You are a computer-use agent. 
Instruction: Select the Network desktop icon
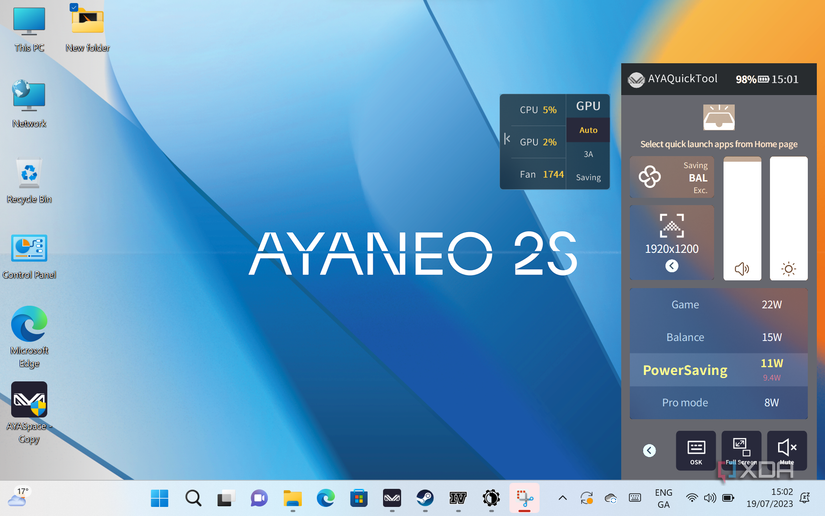tap(29, 104)
